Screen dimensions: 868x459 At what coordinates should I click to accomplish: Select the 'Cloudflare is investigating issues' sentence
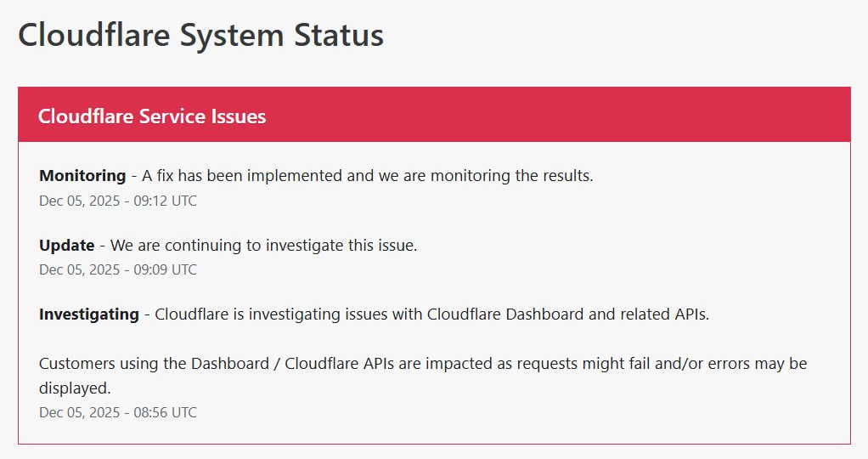[x=431, y=314]
